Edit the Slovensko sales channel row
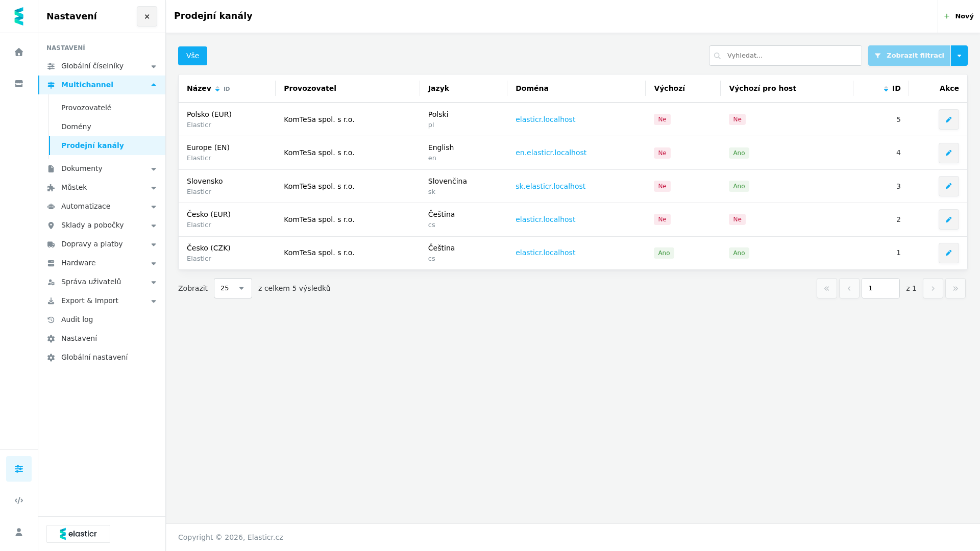 (x=948, y=186)
